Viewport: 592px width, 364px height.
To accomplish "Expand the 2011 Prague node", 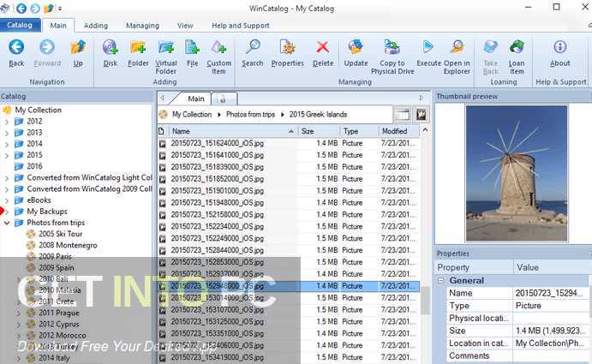I will [x=19, y=313].
